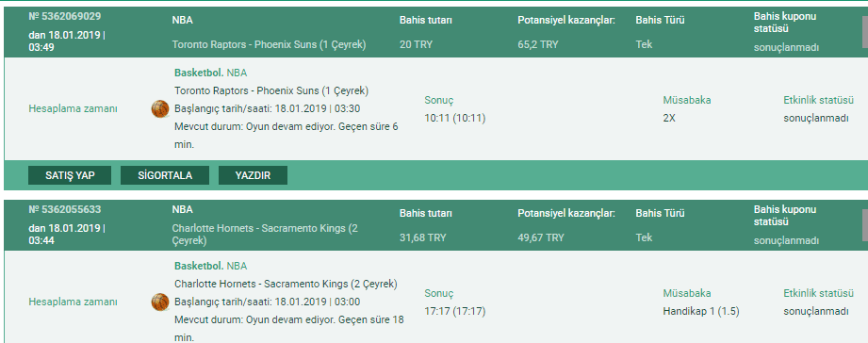The image size is (868, 343).
Task: Click Toronto Raptors - Phoenix Suns header title
Action: click(x=269, y=44)
